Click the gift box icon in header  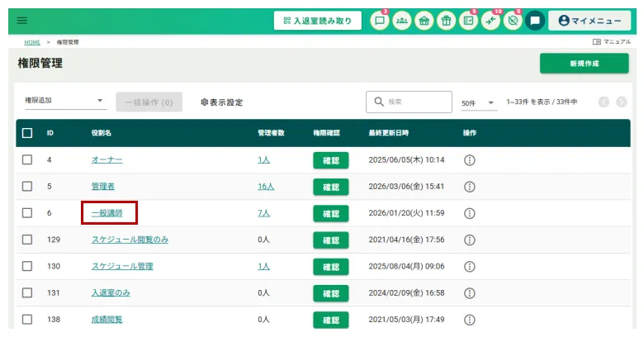pos(446,21)
